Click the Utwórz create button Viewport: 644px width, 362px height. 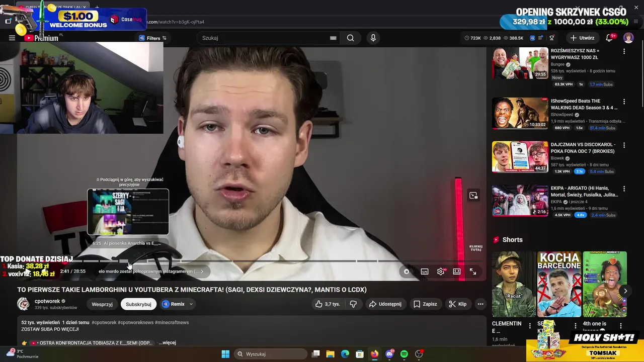point(582,38)
